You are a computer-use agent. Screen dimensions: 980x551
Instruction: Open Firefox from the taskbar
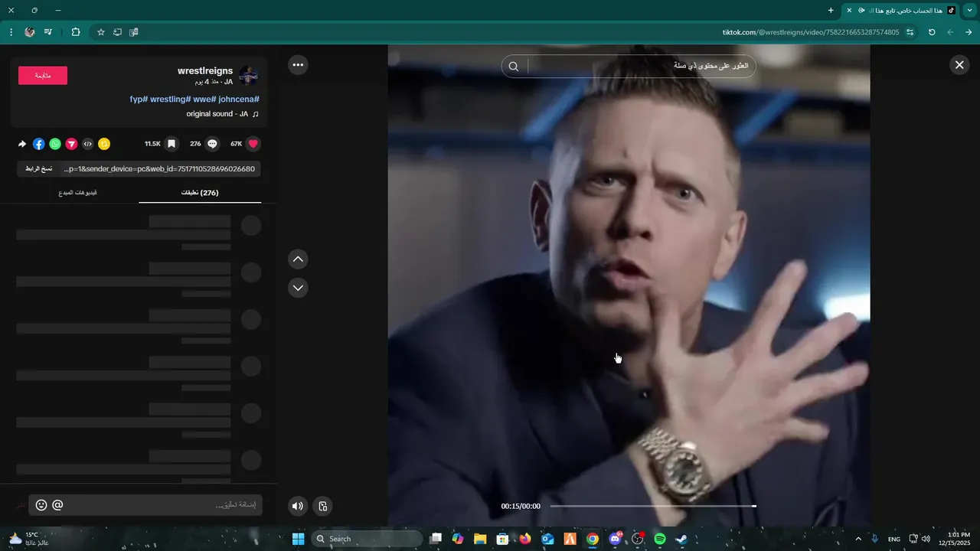[x=524, y=539]
